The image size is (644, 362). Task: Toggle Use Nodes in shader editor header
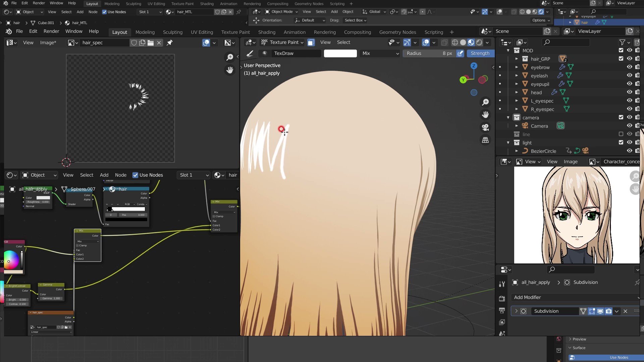point(136,175)
